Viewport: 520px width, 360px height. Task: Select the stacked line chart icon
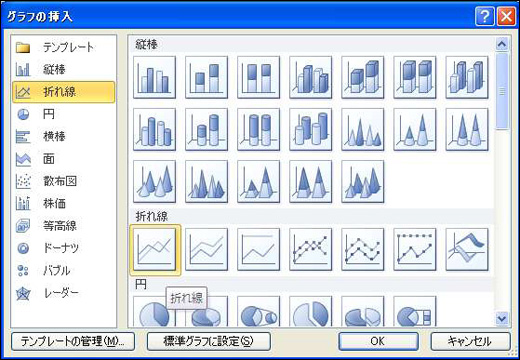(206, 249)
